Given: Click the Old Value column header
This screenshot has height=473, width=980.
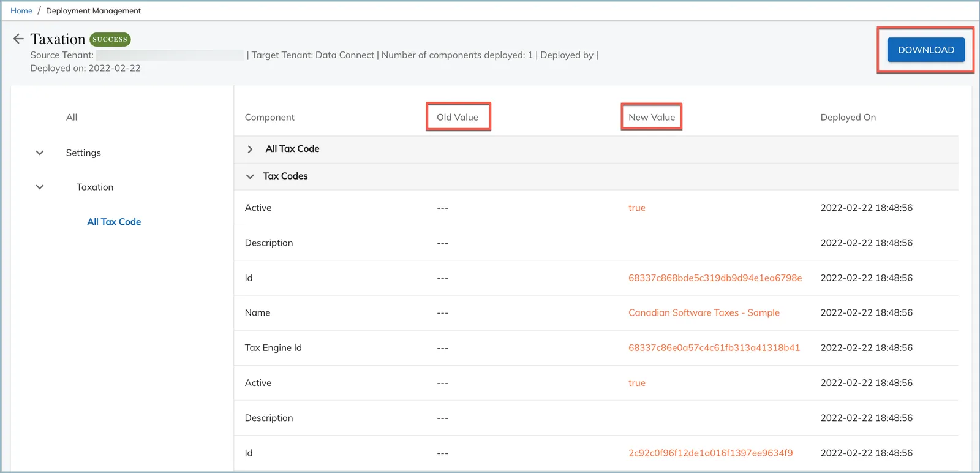Looking at the screenshot, I should tap(458, 118).
